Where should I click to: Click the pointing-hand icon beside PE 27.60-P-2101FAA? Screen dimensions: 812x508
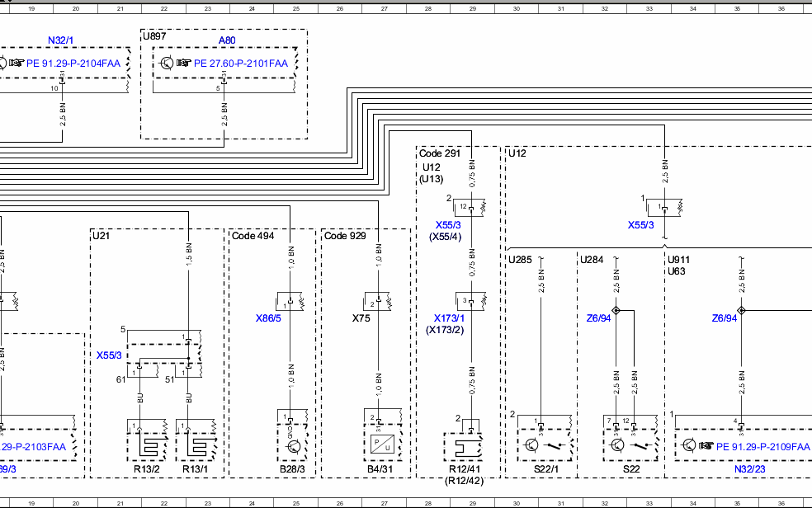[184, 63]
